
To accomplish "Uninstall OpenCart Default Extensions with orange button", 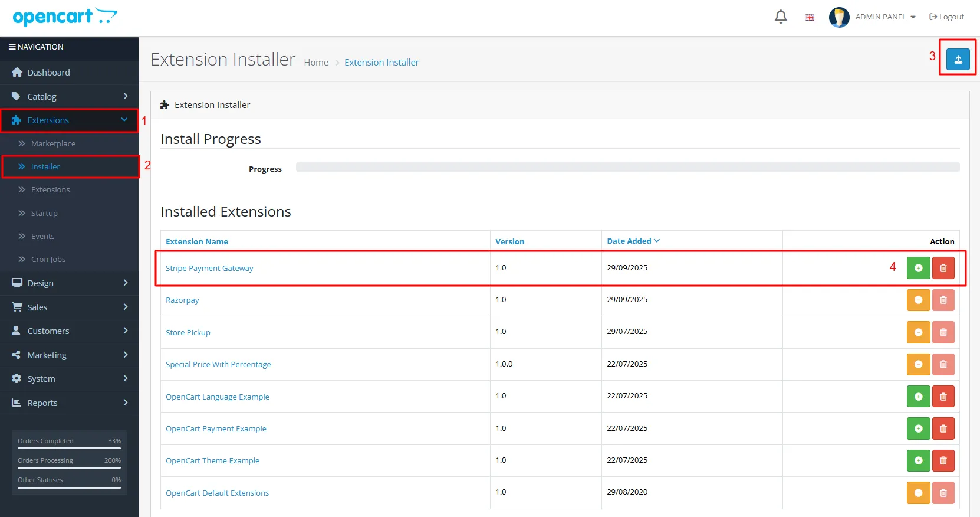I will [x=918, y=493].
